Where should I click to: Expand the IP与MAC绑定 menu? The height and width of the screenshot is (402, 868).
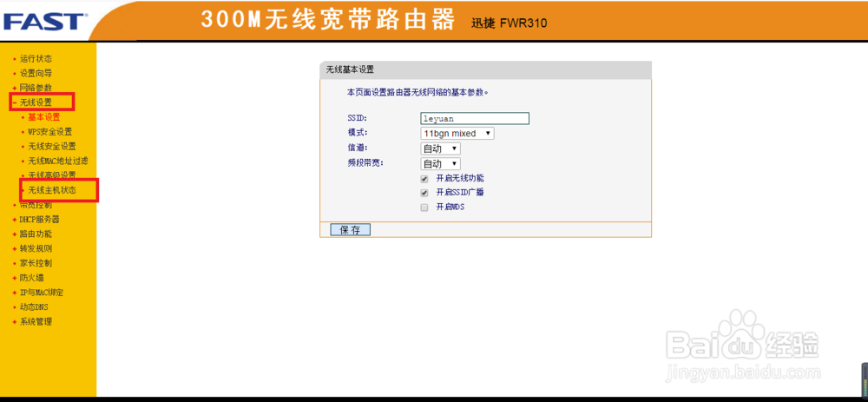[42, 293]
